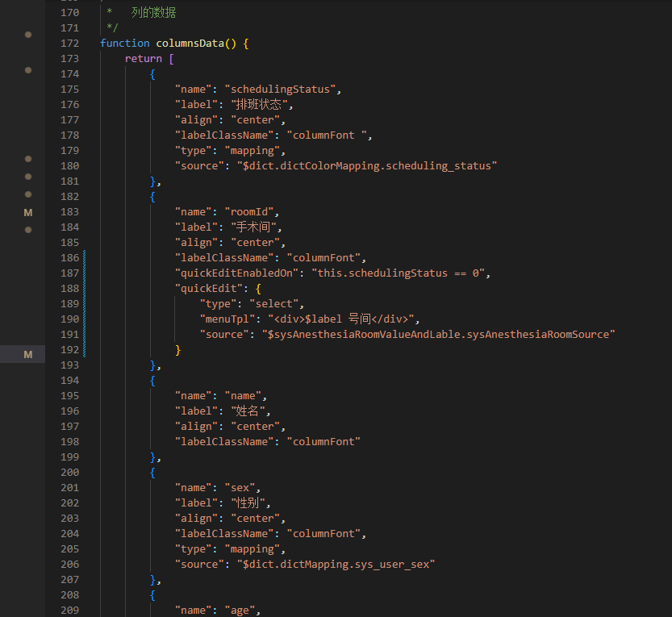Click the M marker in the highlighted gutter row
The width and height of the screenshot is (672, 617).
click(28, 354)
